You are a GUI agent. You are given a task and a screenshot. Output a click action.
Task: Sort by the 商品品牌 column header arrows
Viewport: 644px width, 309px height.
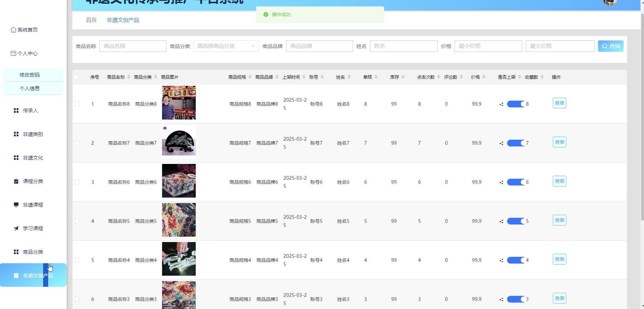click(x=277, y=77)
